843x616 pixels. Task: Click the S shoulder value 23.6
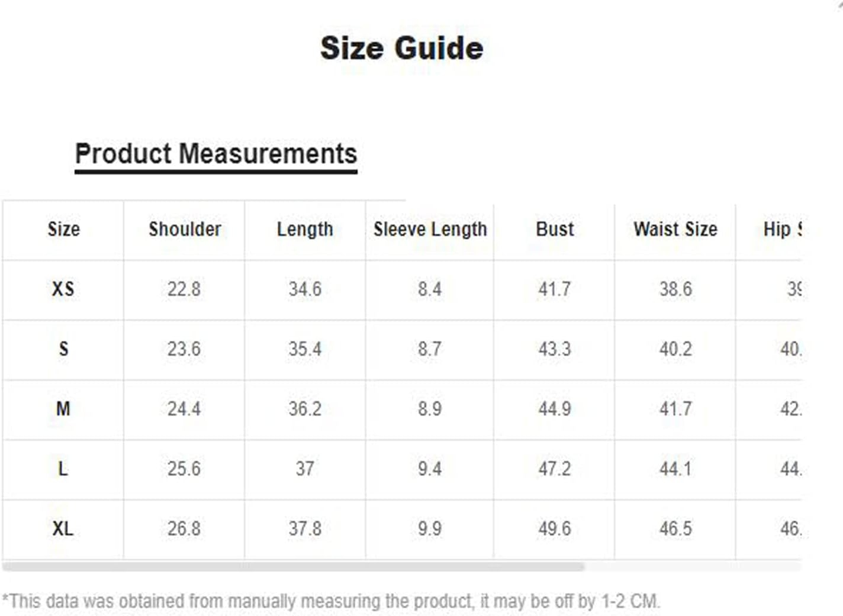tap(184, 349)
